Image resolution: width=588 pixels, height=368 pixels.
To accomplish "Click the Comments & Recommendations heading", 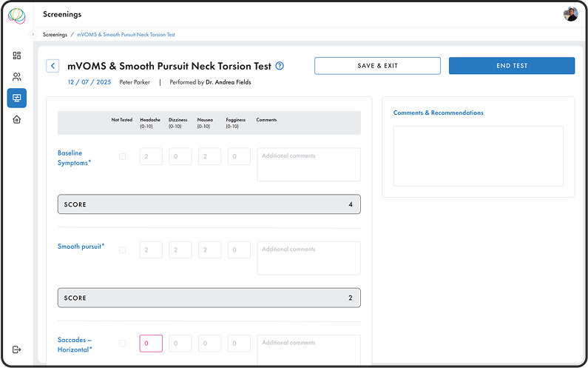I will (x=438, y=113).
